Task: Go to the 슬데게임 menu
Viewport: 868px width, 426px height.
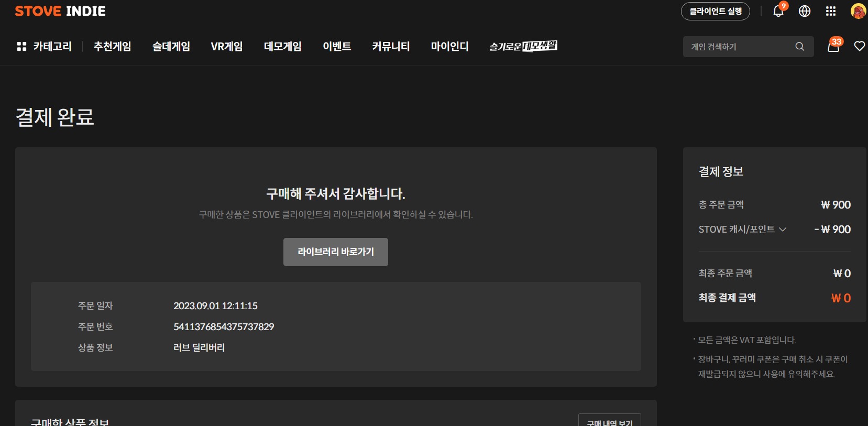Action: coord(171,47)
